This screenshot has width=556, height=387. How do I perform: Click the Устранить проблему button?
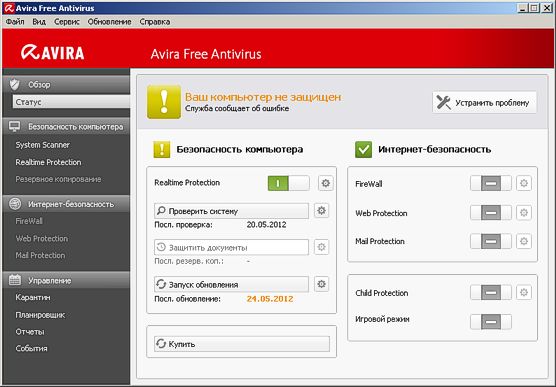pyautogui.click(x=484, y=103)
